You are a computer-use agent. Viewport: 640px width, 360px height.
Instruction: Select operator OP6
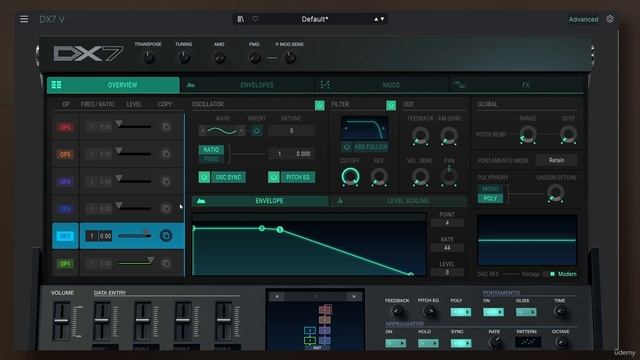(x=65, y=127)
